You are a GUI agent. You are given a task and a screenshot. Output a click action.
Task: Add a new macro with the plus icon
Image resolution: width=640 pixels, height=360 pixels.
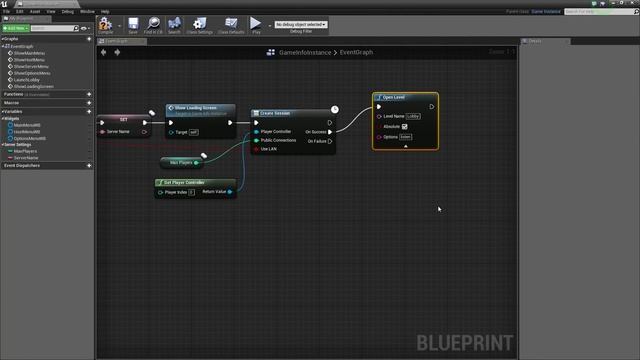(89, 103)
